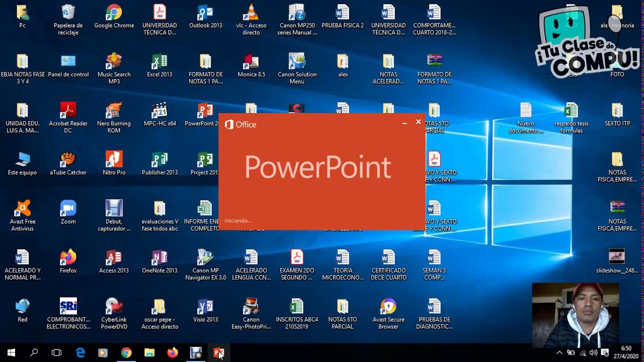Click the Zoom desktop icon
Screen dimensions: 644x362
(68, 213)
